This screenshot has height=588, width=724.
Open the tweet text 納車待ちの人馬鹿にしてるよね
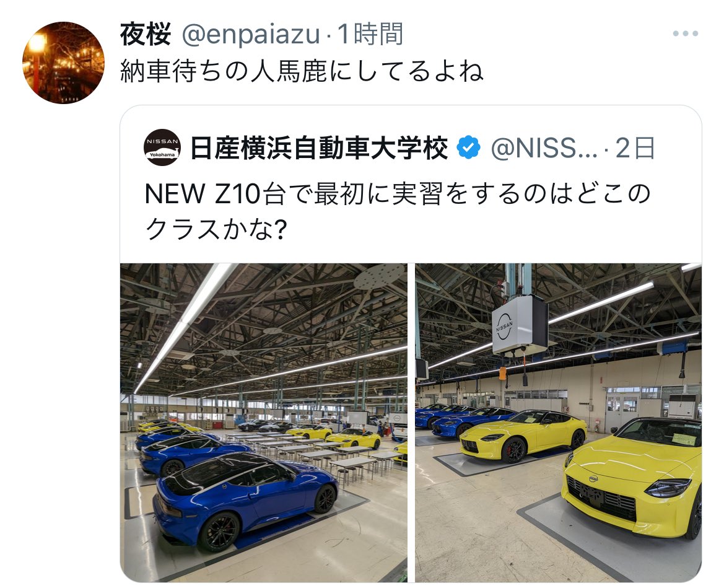[x=302, y=72]
